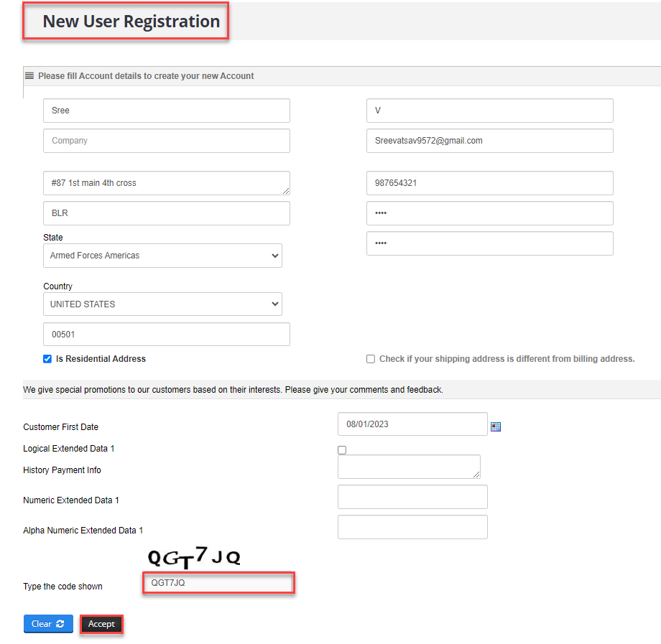
Task: Expand the State dropdown
Action: pyautogui.click(x=162, y=256)
